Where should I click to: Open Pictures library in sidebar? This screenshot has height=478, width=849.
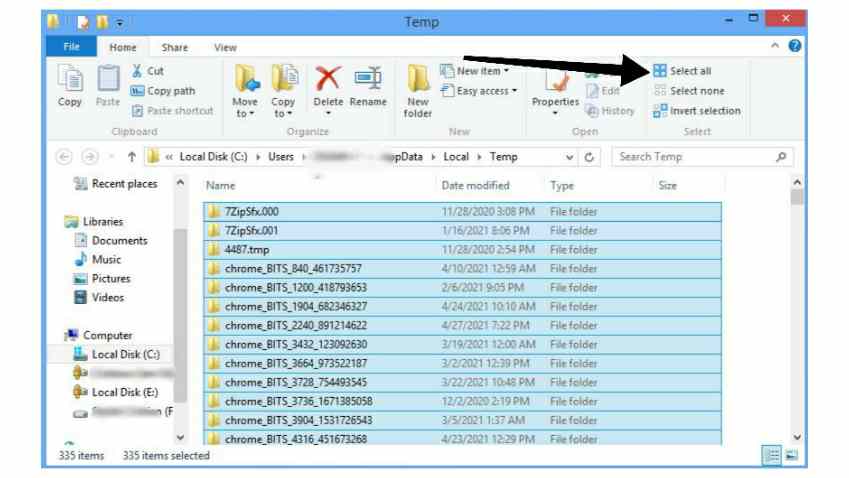coord(102,279)
